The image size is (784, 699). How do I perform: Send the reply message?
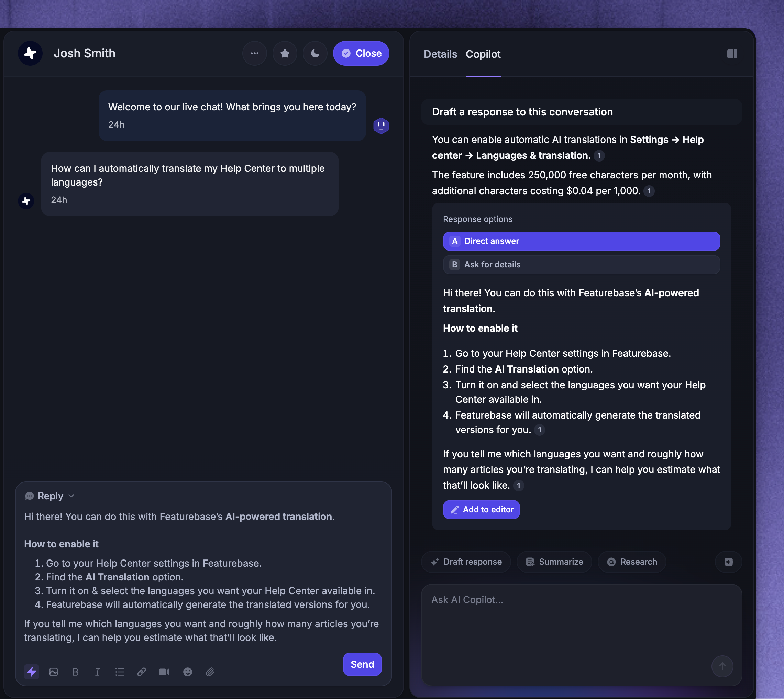coord(362,664)
